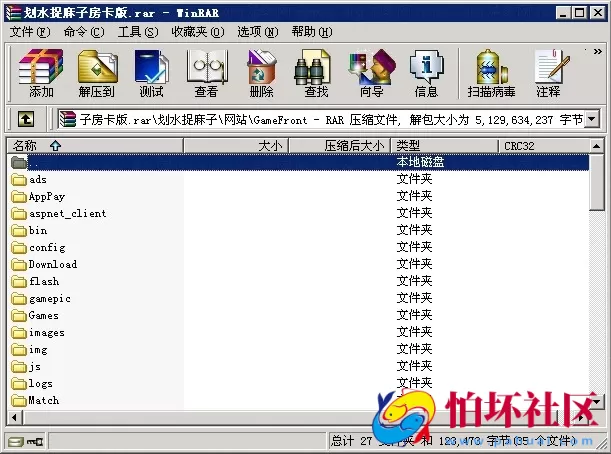
Task: Click 扫描病毒 (Virus scan) icon
Action: point(491,73)
